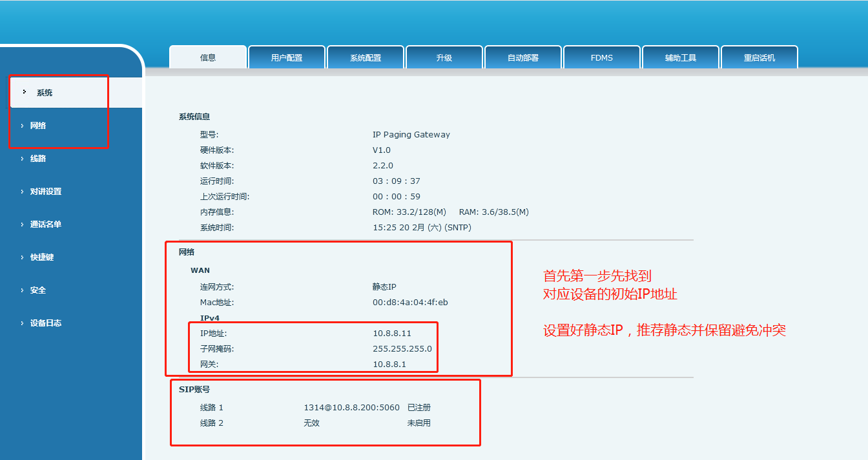Select the 重启话机 tab
The height and width of the screenshot is (460, 868).
759,57
